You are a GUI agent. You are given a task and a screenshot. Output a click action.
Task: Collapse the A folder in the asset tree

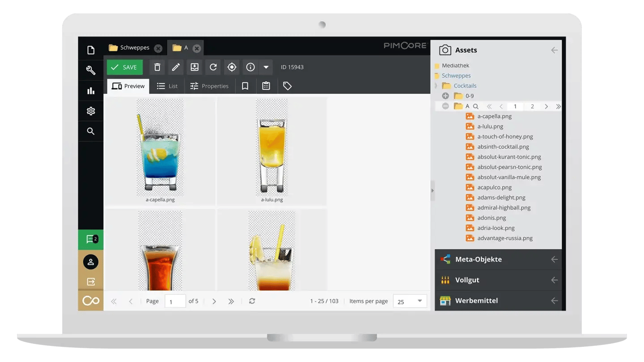[445, 106]
